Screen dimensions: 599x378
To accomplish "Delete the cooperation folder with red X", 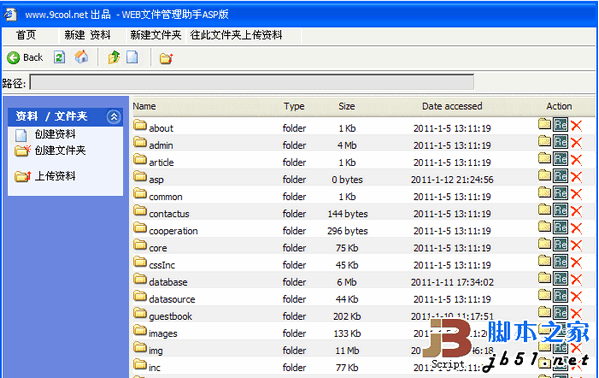I will click(x=576, y=229).
